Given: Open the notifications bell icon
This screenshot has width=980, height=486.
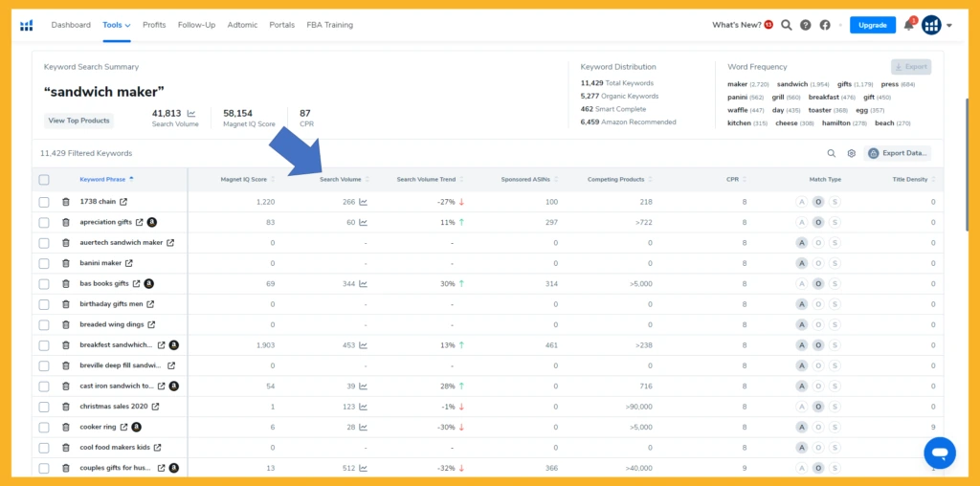Looking at the screenshot, I should click(908, 25).
